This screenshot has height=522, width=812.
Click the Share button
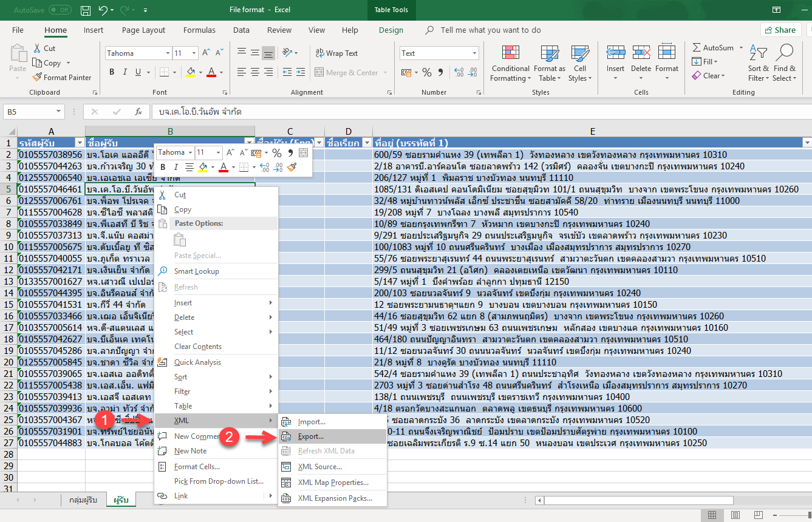[x=780, y=30]
